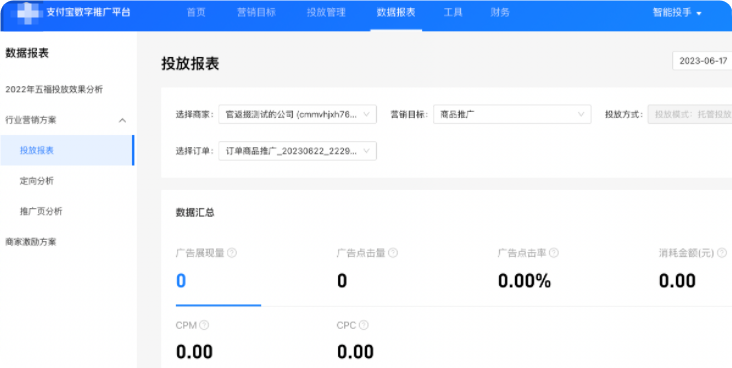Open help icon next to CPC
Viewport: 732px width, 368px height.
click(x=363, y=325)
